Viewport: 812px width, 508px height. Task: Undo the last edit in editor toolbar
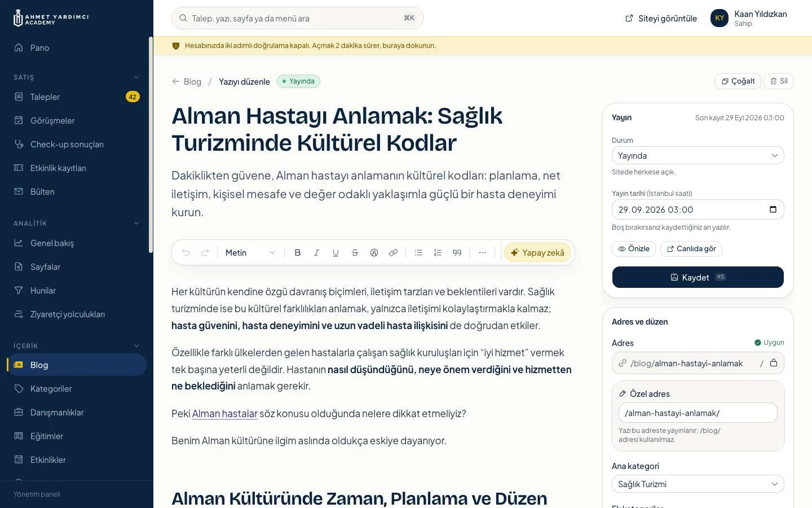point(186,253)
